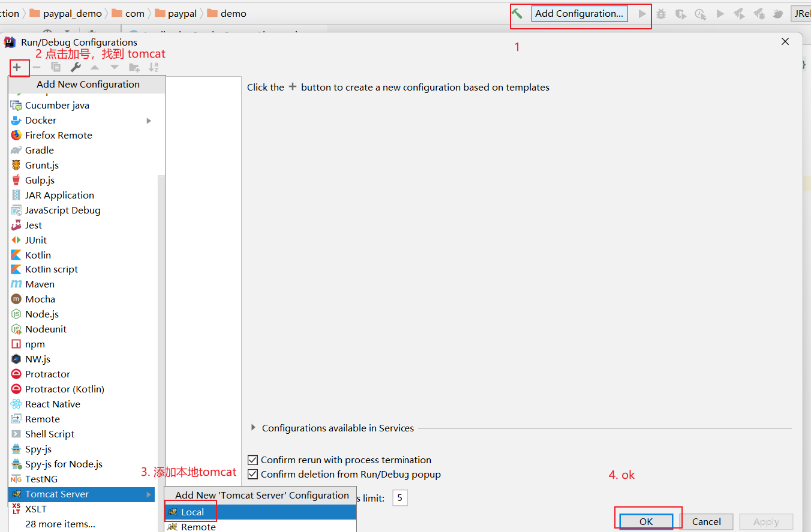This screenshot has width=811, height=532.
Task: Expand the Docker submenu arrow
Action: coord(149,120)
